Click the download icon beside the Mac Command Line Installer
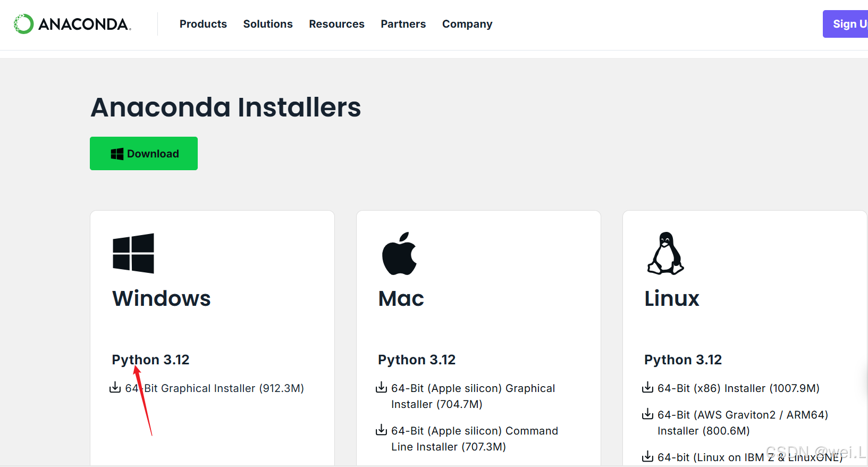The height and width of the screenshot is (467, 868). [381, 430]
